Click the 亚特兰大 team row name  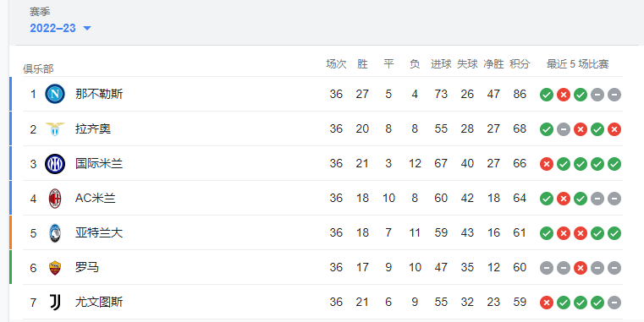tap(99, 233)
